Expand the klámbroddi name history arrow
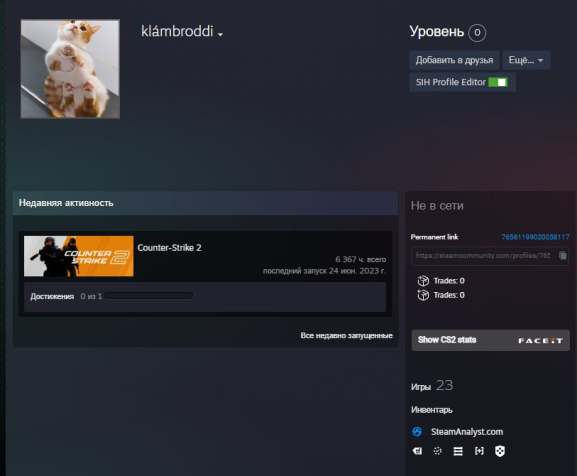 click(x=220, y=35)
